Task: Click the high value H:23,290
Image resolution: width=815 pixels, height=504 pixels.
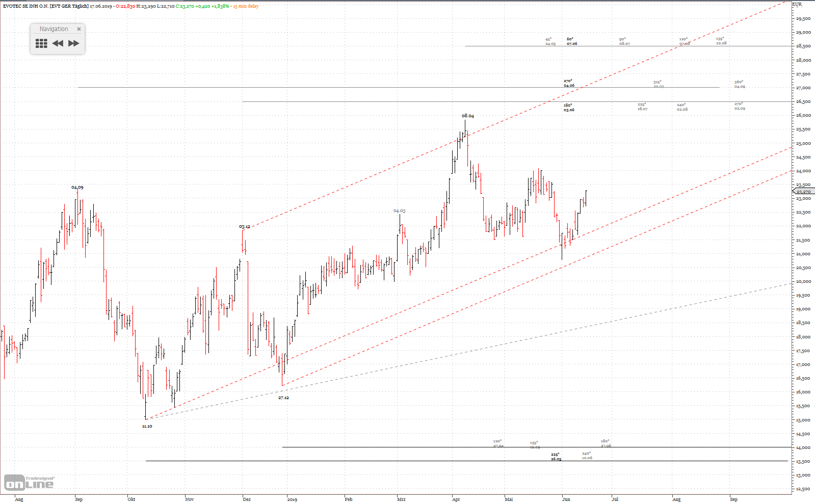Action: [146, 6]
